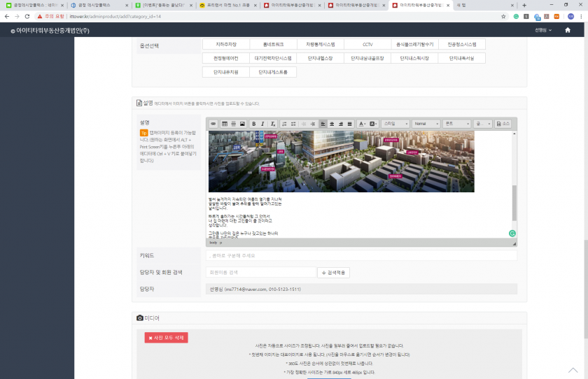Image resolution: width=588 pixels, height=379 pixels.
Task: Toggle the CCTV option
Action: pos(367,44)
